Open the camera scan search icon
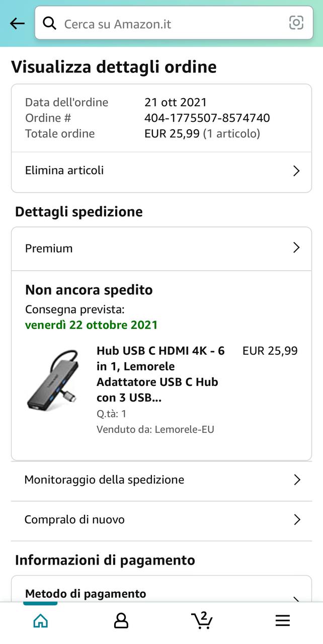This screenshot has height=644, width=323. 296,23
